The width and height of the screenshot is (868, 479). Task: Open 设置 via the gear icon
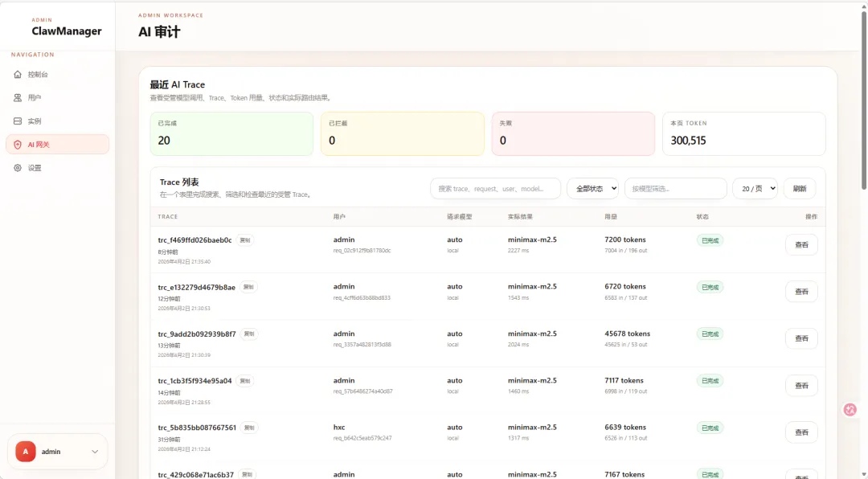[18, 168]
